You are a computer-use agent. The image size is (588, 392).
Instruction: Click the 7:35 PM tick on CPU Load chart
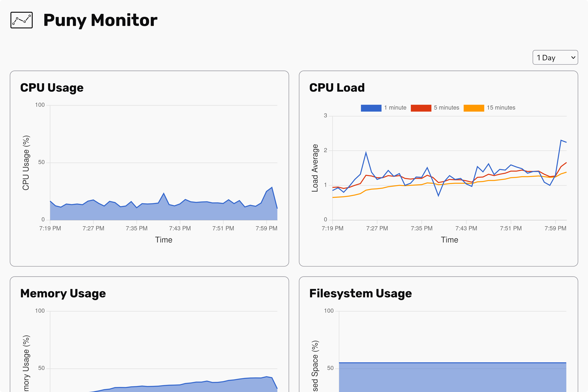point(421,228)
